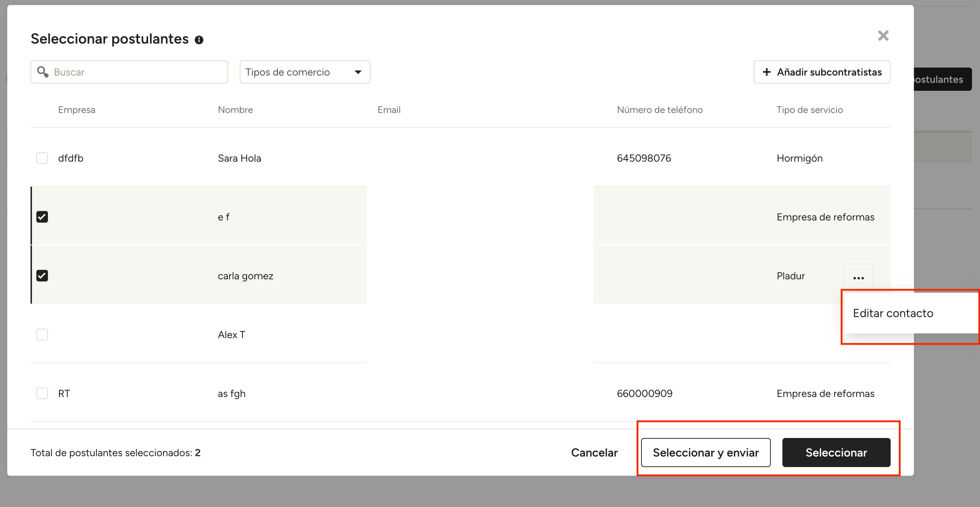This screenshot has height=507, width=980.
Task: Click the Empresa column header
Action: pyautogui.click(x=77, y=110)
